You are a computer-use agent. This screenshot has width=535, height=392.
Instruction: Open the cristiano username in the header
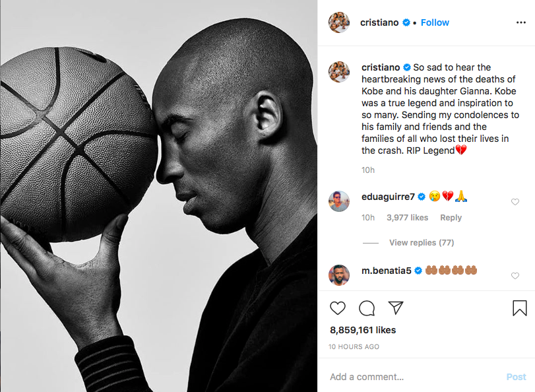point(379,22)
